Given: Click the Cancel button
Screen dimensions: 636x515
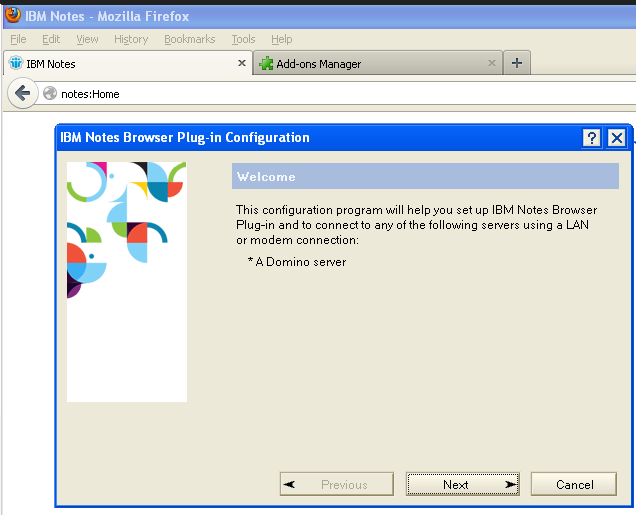Looking at the screenshot, I should pos(574,484).
